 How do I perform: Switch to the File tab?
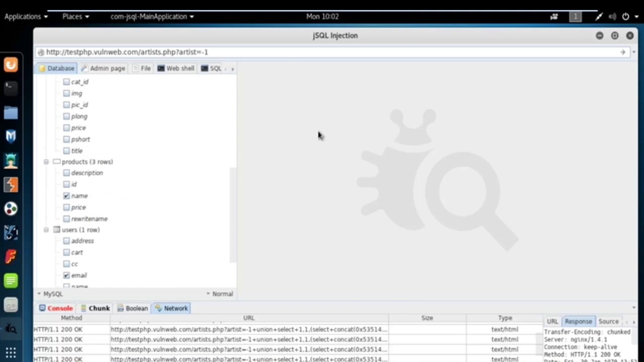(x=141, y=68)
